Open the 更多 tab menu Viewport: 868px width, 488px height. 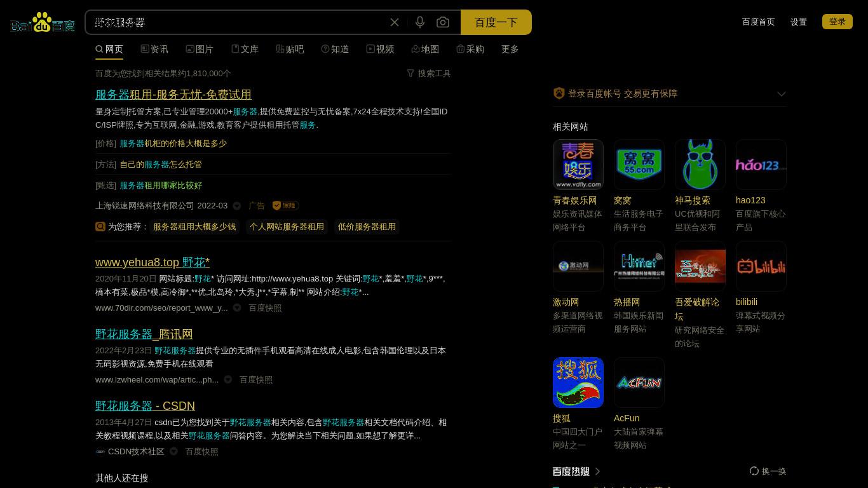coord(510,49)
